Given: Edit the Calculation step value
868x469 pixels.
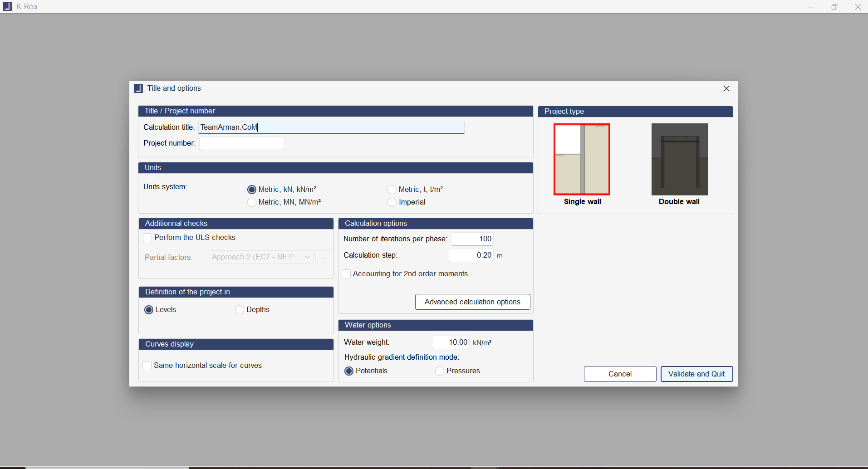Looking at the screenshot, I should coord(471,255).
